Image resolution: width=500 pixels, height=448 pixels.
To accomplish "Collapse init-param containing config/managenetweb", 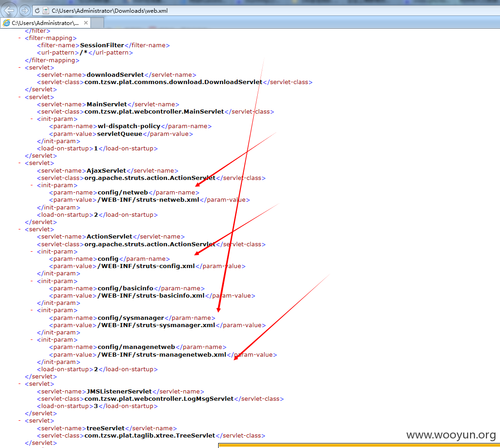I will [31, 339].
